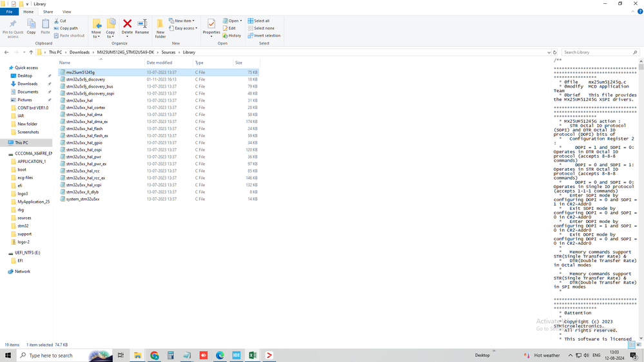Click Select all
Viewport: 644px width, 362px height.
click(x=259, y=21)
